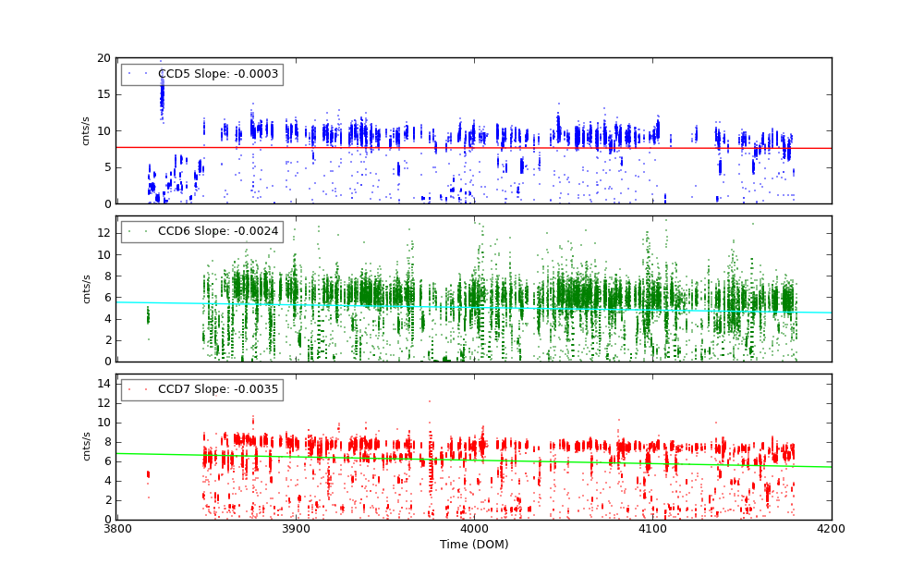Click the y-axis tick 14 in CCD7 plot
924x577 pixels.
104,383
